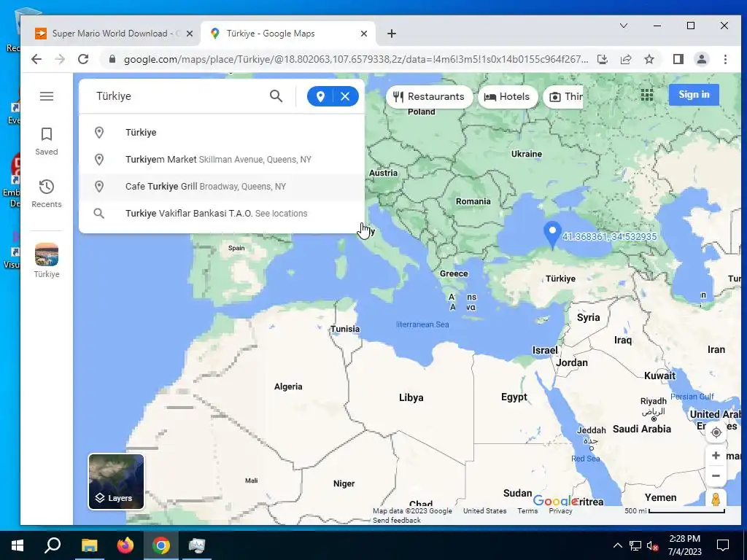Toggle Chrome side panel
The height and width of the screenshot is (560, 747).
click(x=678, y=59)
